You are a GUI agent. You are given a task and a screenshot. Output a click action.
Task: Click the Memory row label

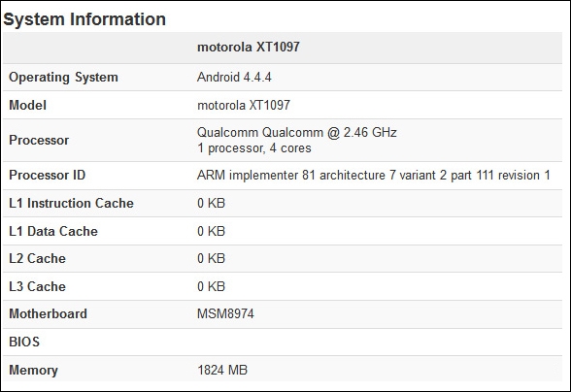33,370
